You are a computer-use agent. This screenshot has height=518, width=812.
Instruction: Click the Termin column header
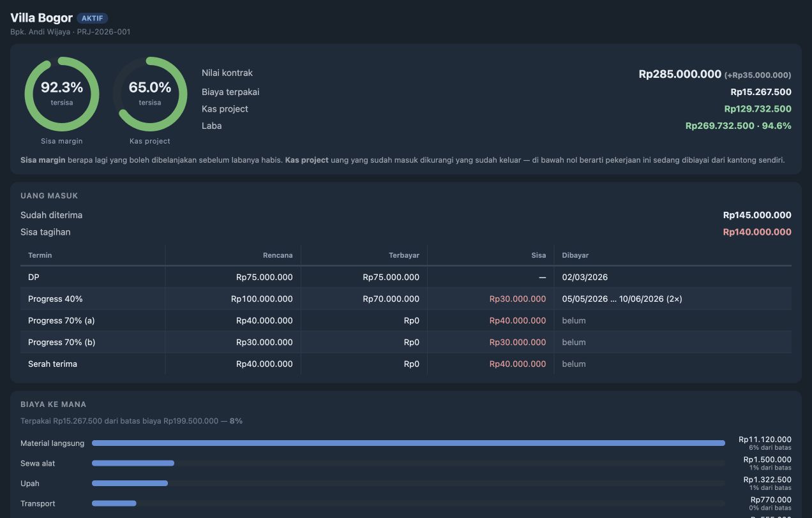coord(40,255)
